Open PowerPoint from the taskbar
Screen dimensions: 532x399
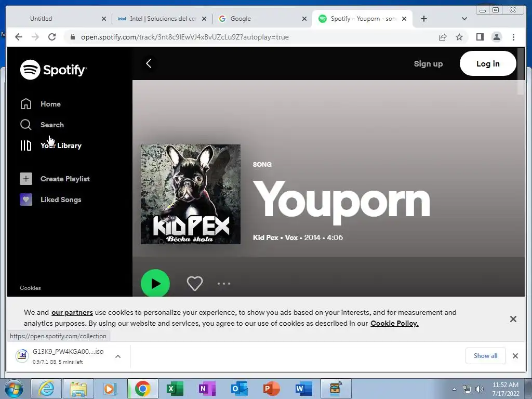coord(271,389)
